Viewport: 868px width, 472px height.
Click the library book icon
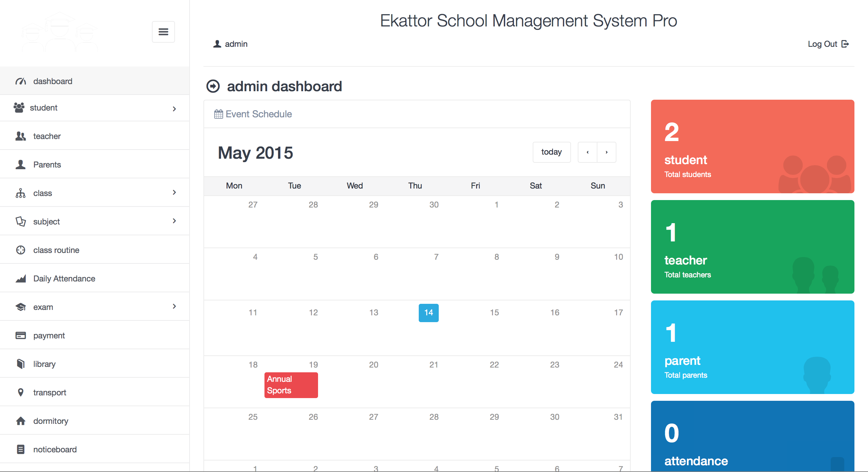tap(20, 364)
